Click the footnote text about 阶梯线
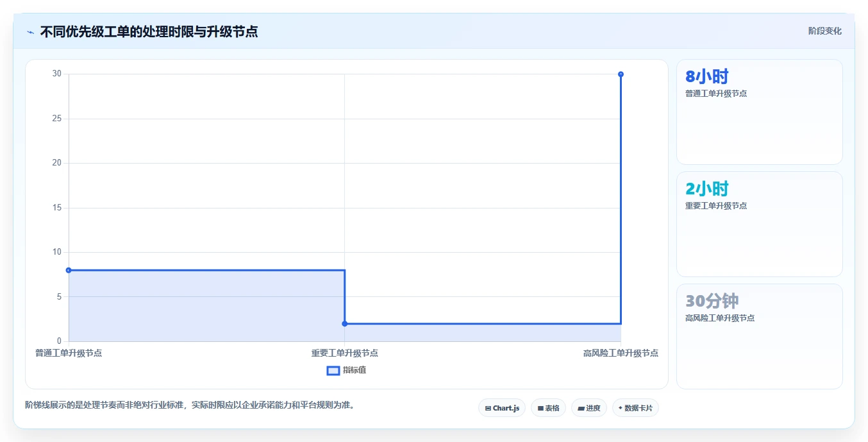The height and width of the screenshot is (442, 868). (x=190, y=405)
